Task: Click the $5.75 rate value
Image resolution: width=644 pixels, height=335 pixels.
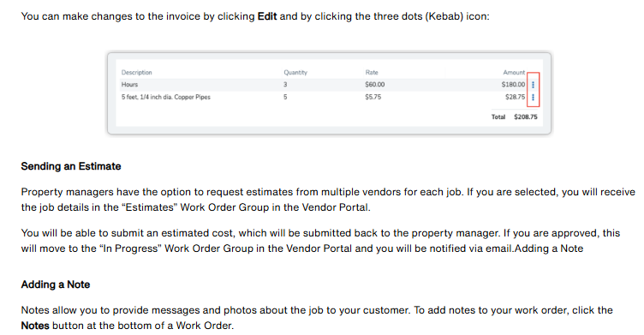Action: [373, 97]
